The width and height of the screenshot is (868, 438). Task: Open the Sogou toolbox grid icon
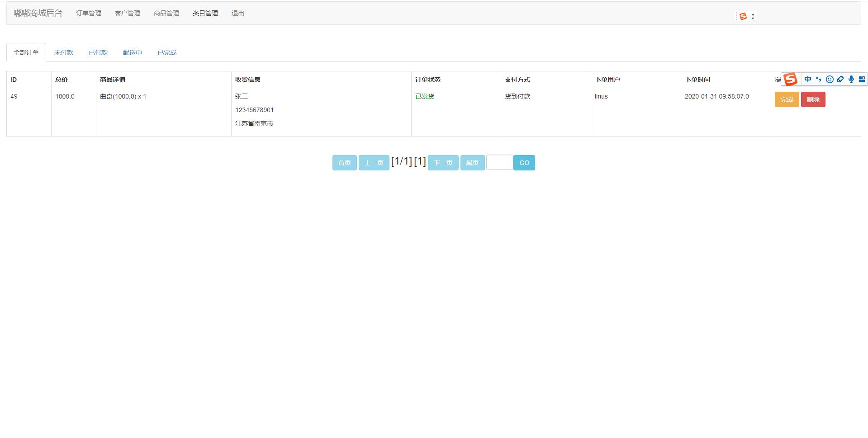click(x=862, y=79)
